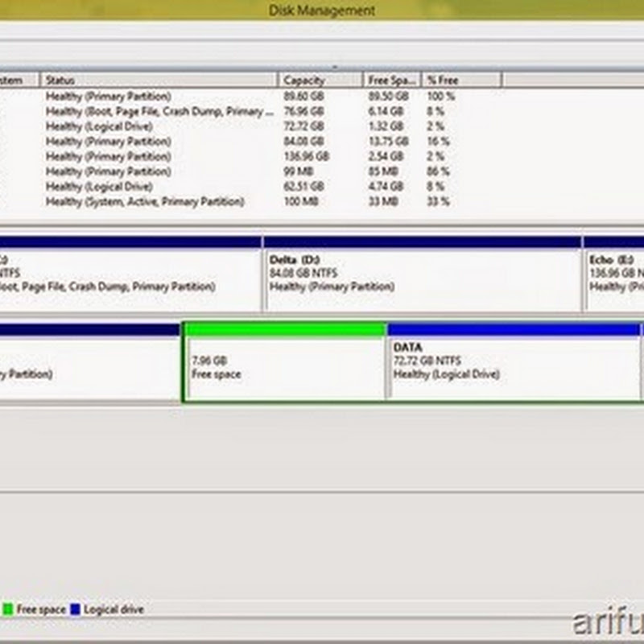Sort by the % Free column header
Image resolution: width=644 pixels, height=644 pixels.
[461, 80]
